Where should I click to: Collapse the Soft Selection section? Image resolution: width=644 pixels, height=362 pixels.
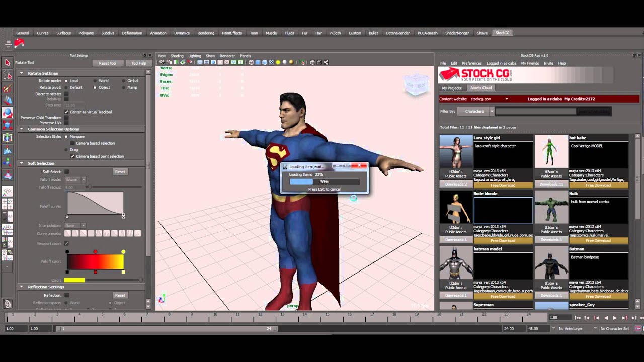point(22,163)
